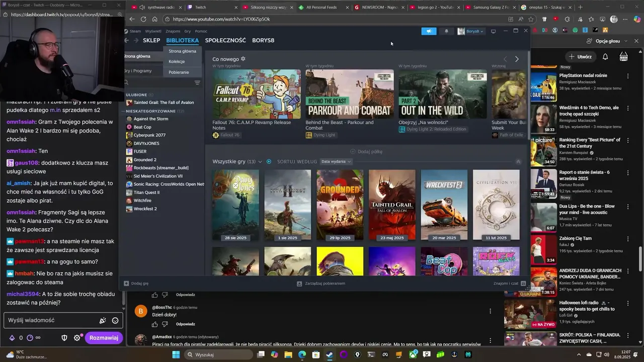Select Kolekcje in Biblioteka dropdown menu
This screenshot has height=362, width=644.
pos(177,61)
